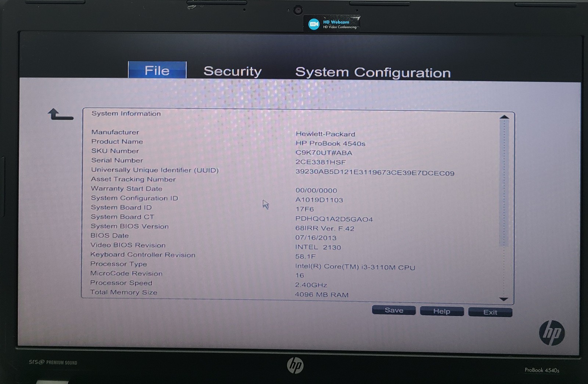Click the SKU Number label
Image resolution: width=588 pixels, height=384 pixels.
tap(115, 151)
